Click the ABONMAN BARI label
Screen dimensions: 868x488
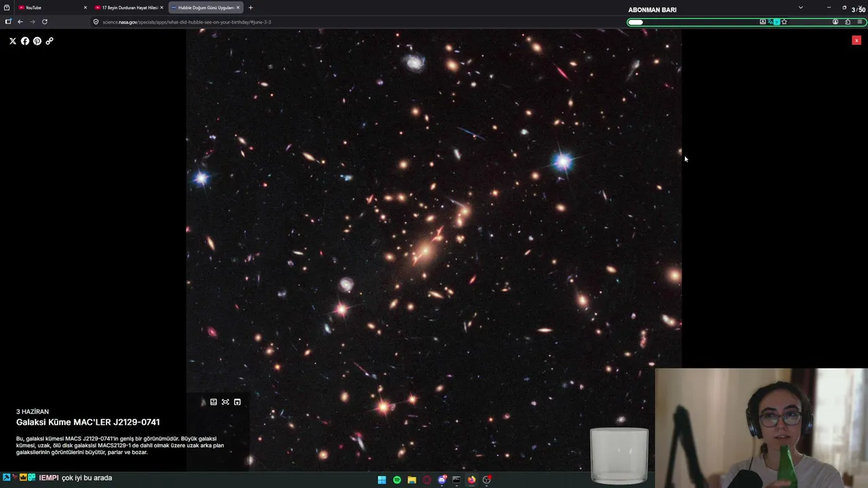click(652, 10)
